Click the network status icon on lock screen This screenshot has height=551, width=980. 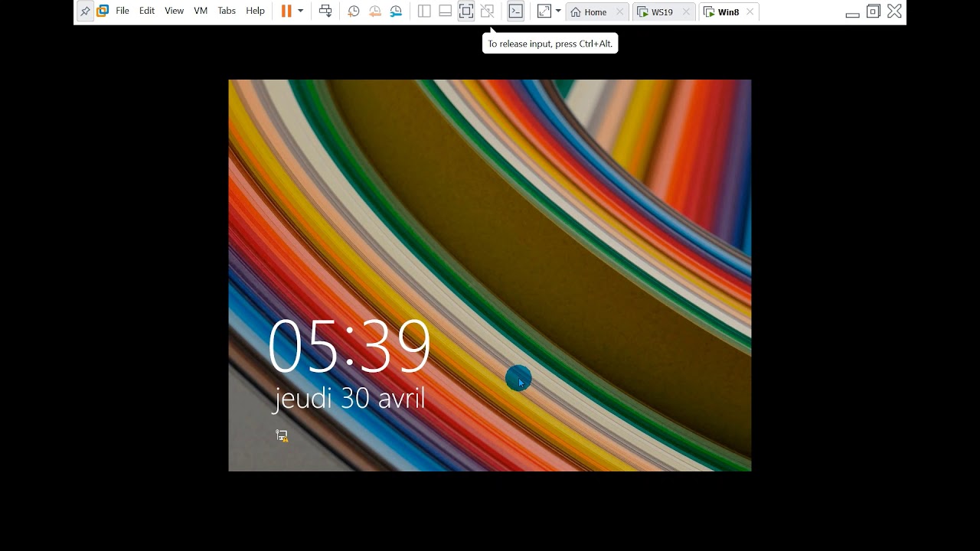(x=282, y=435)
